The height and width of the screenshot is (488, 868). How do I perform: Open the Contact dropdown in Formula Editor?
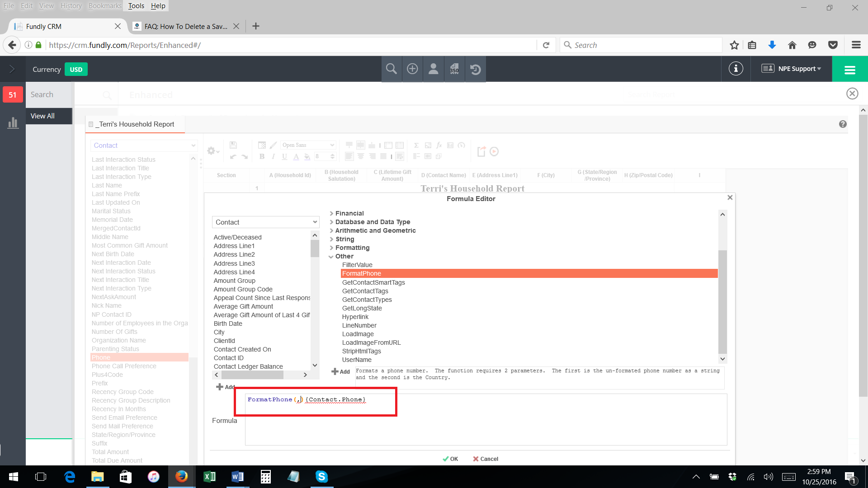[x=265, y=222]
